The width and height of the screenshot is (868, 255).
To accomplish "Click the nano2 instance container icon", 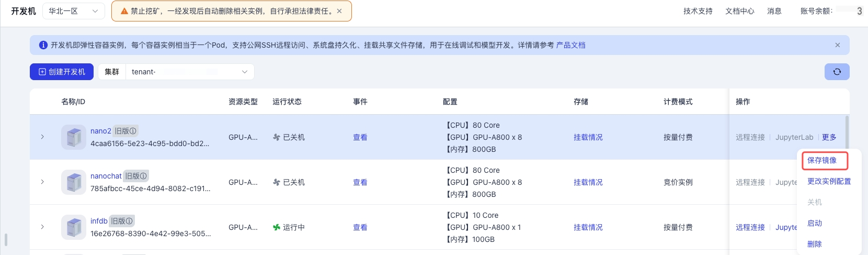I will 74,137.
